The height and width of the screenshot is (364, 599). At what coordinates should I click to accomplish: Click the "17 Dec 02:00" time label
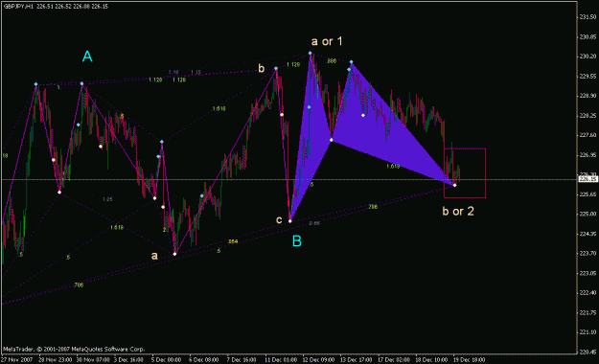[394, 360]
